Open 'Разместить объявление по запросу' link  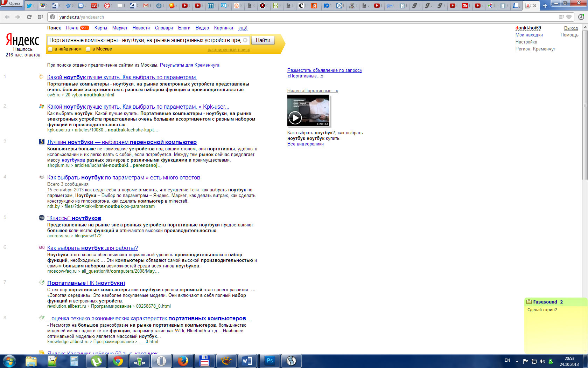[325, 73]
